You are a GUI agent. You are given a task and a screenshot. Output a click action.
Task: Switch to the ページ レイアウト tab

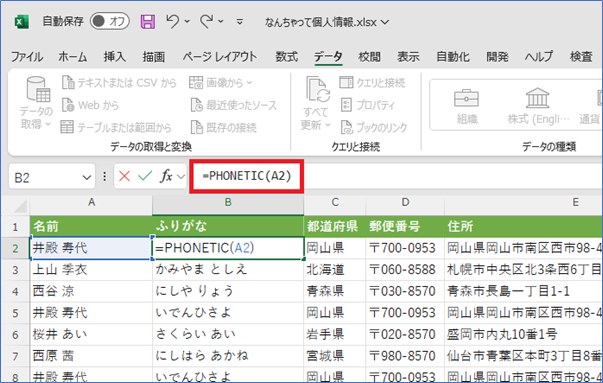coord(219,57)
